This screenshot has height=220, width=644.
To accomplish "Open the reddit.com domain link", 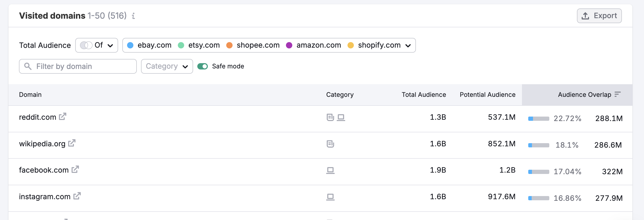I will click(x=38, y=117).
